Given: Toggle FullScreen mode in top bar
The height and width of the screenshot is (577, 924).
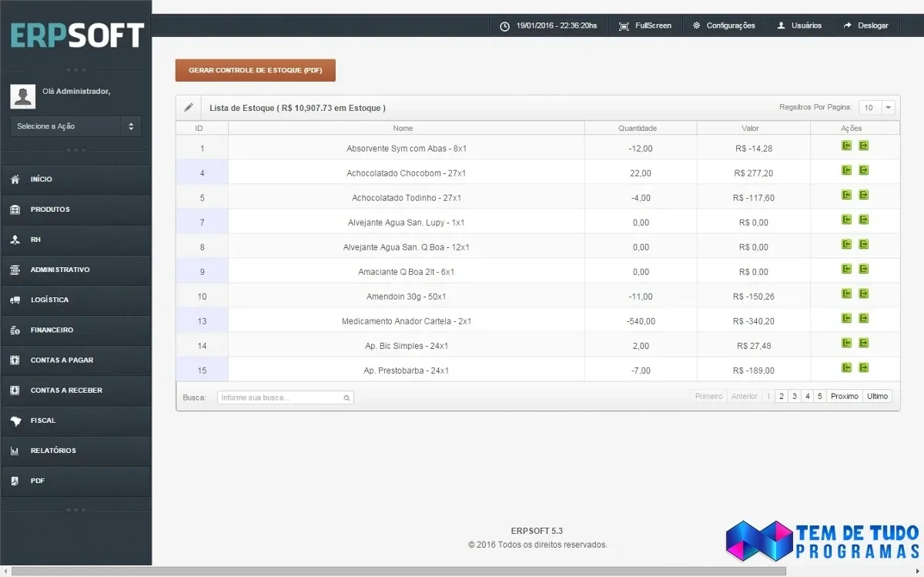Looking at the screenshot, I should [645, 25].
